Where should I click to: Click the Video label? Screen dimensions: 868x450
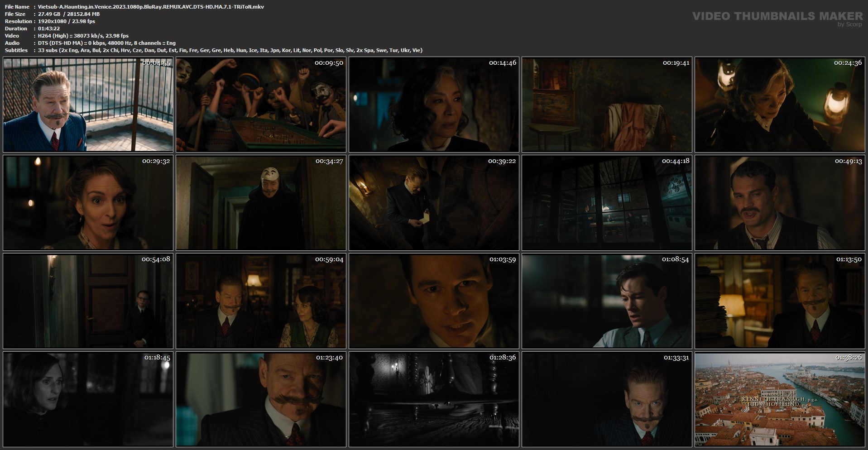[x=12, y=36]
